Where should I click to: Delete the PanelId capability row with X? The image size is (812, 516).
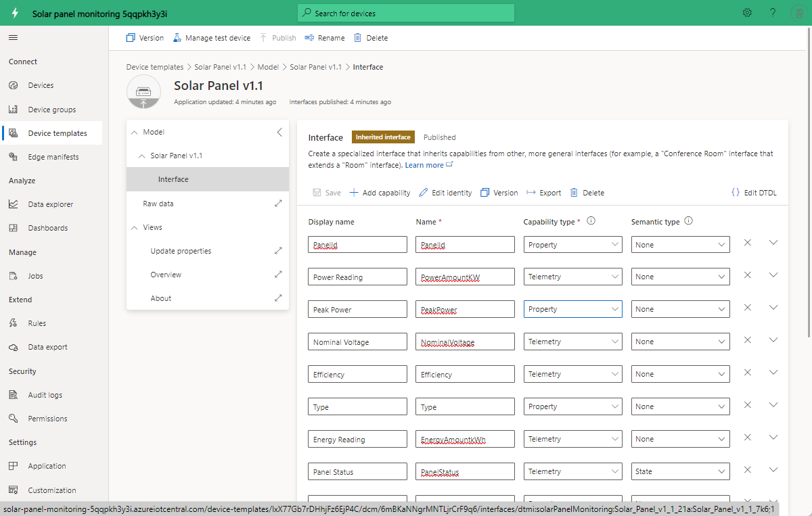point(748,243)
